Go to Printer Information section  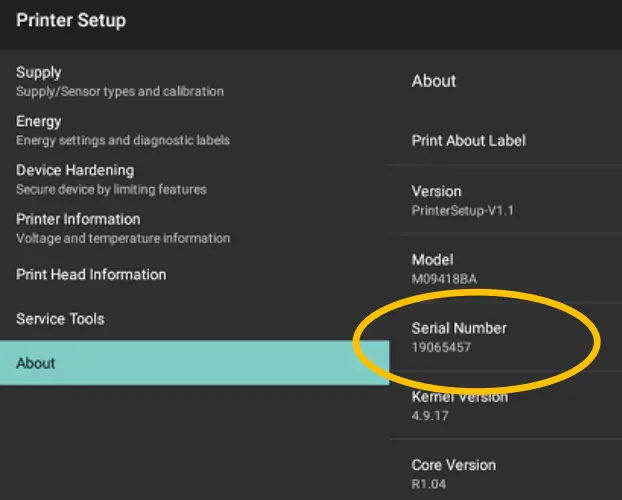point(123,227)
